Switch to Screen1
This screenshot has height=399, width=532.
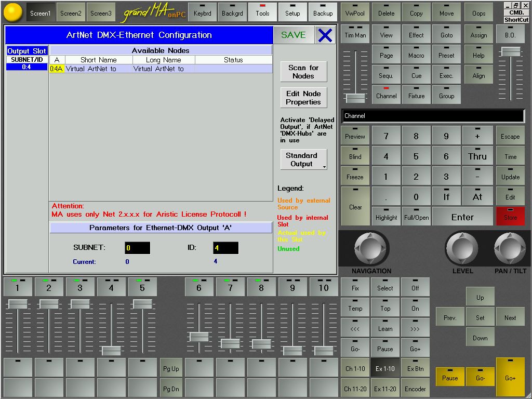tap(41, 13)
